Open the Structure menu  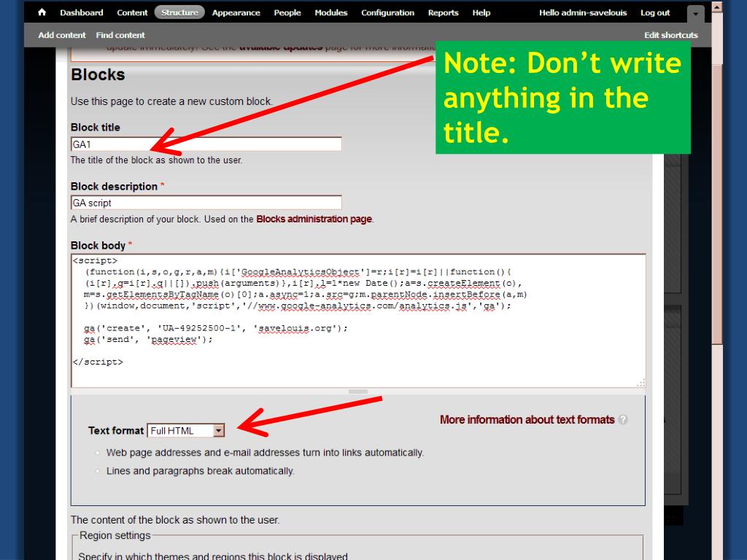click(x=179, y=12)
